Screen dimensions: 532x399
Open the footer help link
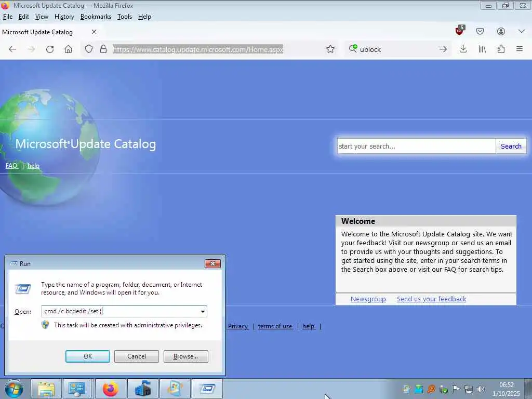[309, 326]
